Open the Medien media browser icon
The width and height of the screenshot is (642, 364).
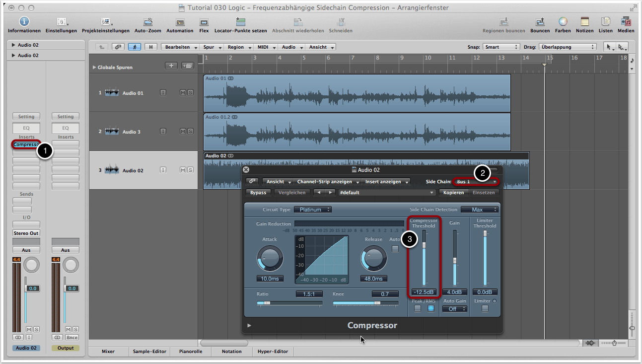point(626,22)
